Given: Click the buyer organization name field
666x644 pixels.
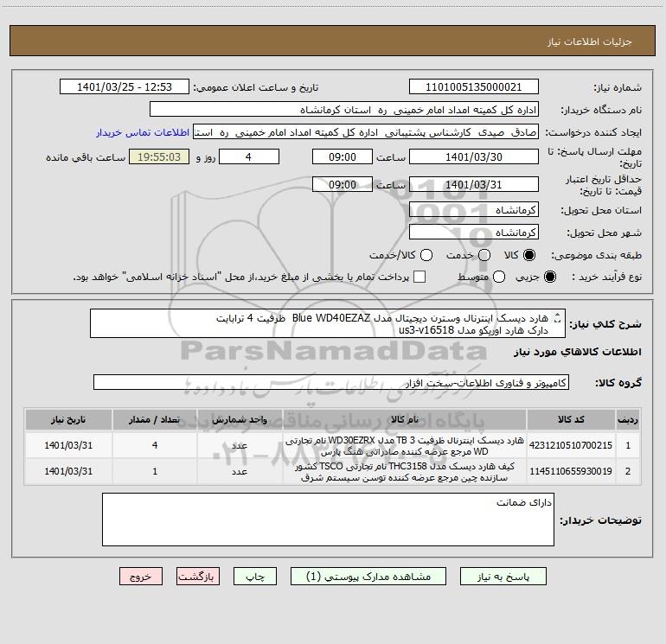Looking at the screenshot, I should [344, 110].
